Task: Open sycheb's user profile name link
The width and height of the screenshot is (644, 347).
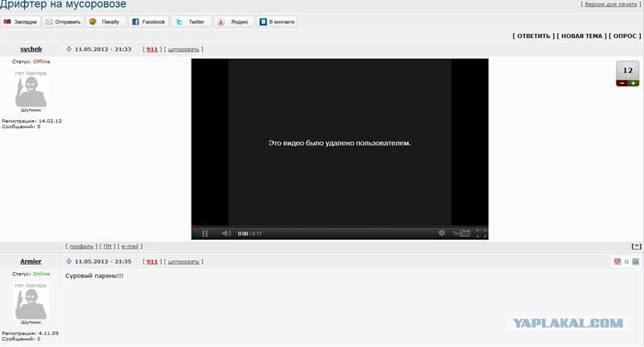Action: [x=31, y=49]
